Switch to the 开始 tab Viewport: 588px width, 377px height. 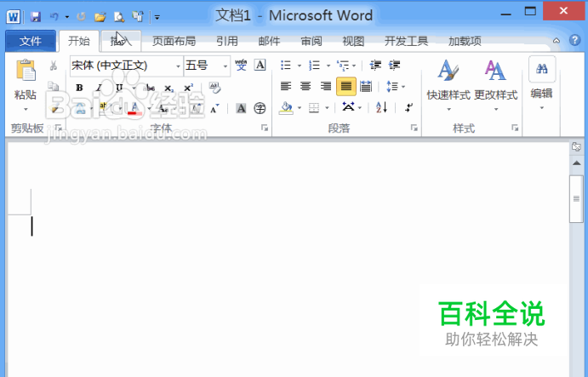79,41
